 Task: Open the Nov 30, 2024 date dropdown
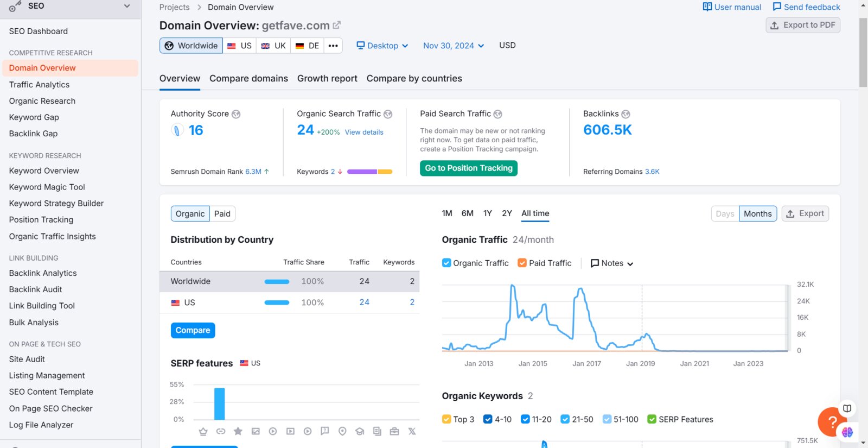454,46
